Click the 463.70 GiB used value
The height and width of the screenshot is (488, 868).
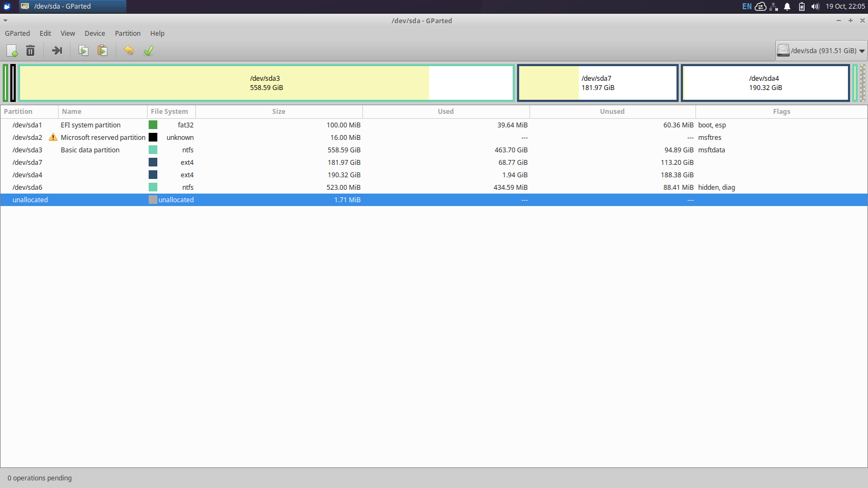(511, 150)
